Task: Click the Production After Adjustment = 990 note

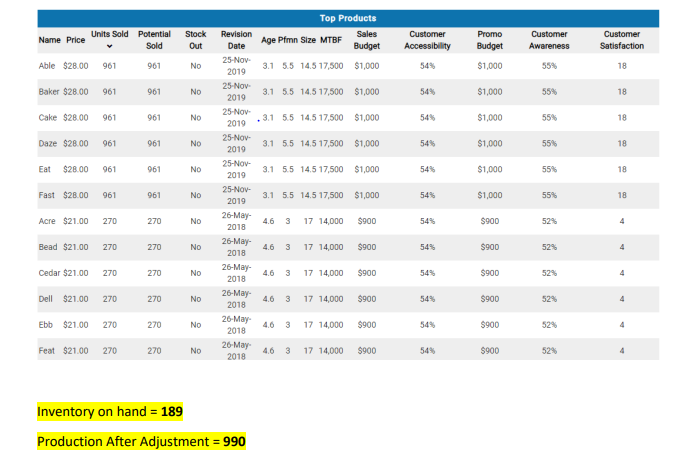Action: click(141, 441)
